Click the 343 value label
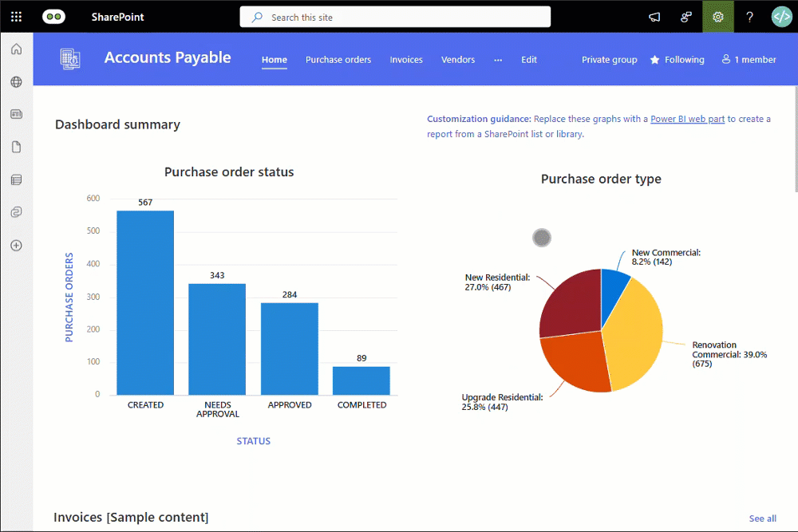 tap(217, 275)
